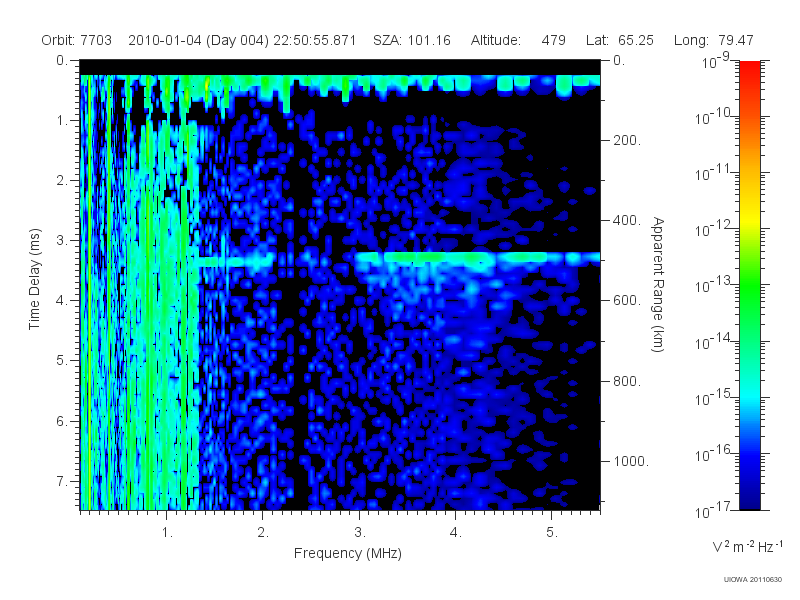
Task: Click the Long: 79.47 header value
Action: pos(713,40)
